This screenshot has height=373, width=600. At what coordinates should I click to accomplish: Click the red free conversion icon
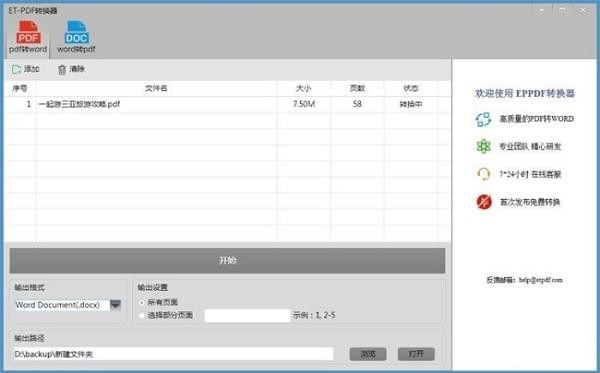click(484, 202)
